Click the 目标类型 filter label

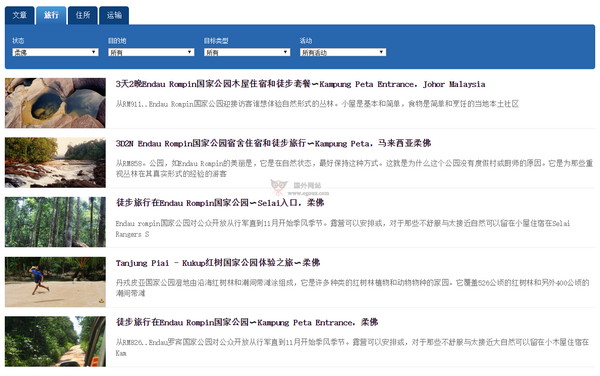click(216, 41)
